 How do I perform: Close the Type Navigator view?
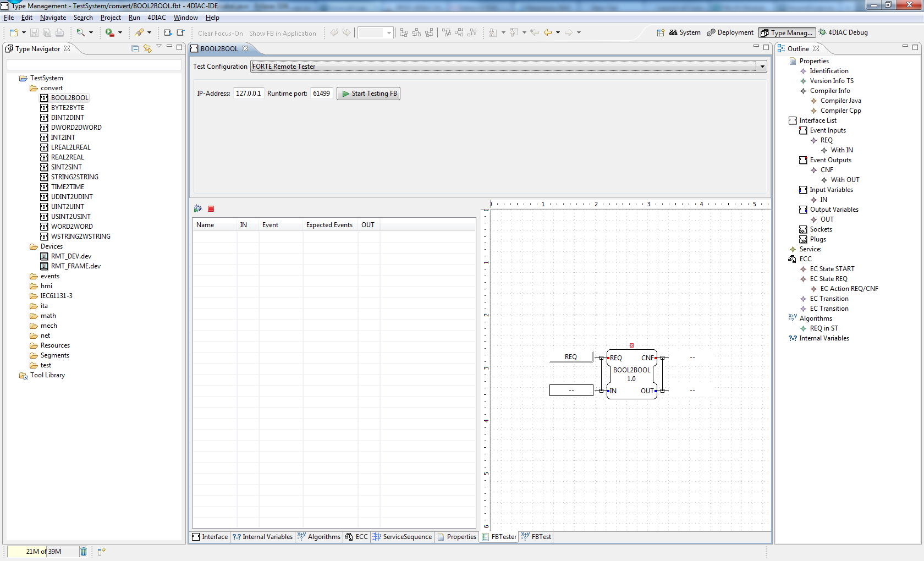pos(67,48)
